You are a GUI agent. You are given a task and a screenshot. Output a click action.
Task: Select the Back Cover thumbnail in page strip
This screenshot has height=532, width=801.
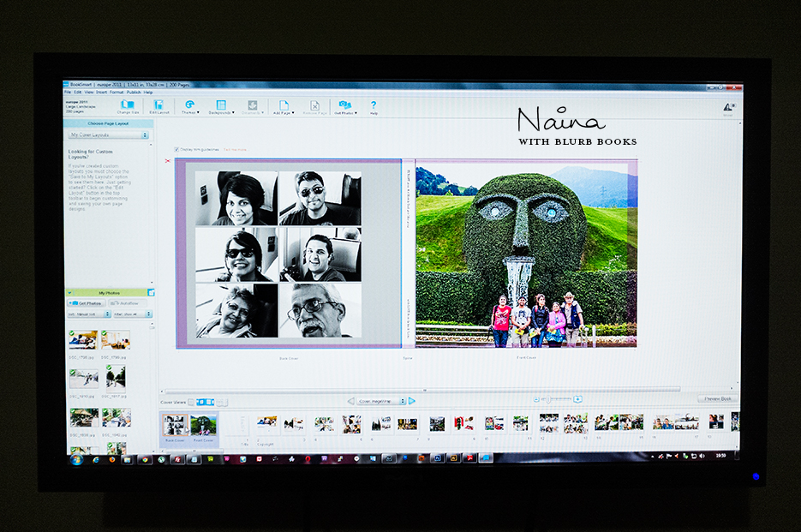tap(175, 425)
